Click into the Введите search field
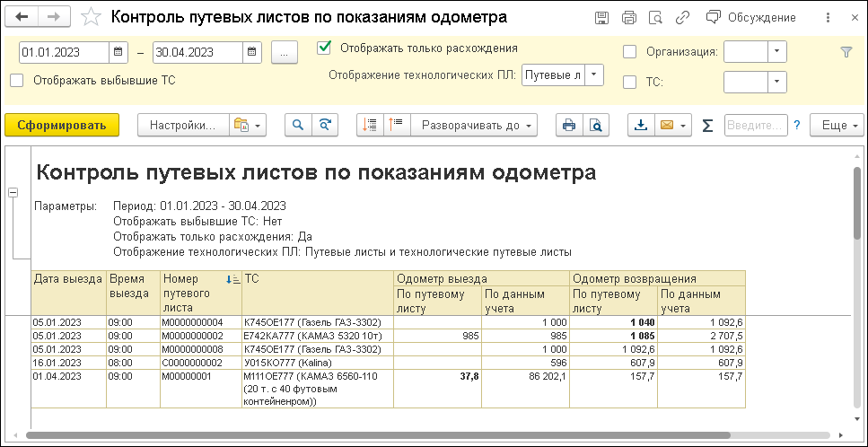Viewport: 868px width, 447px height. pyautogui.click(x=756, y=125)
